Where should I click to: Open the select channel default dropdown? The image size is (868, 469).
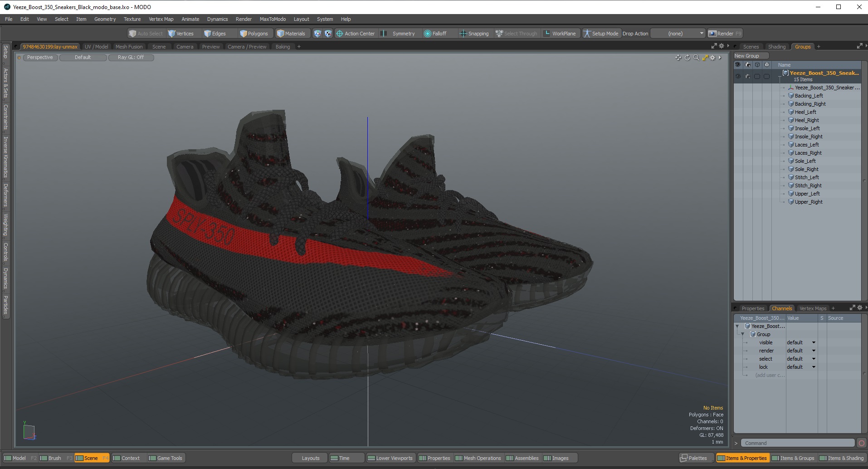coord(801,359)
